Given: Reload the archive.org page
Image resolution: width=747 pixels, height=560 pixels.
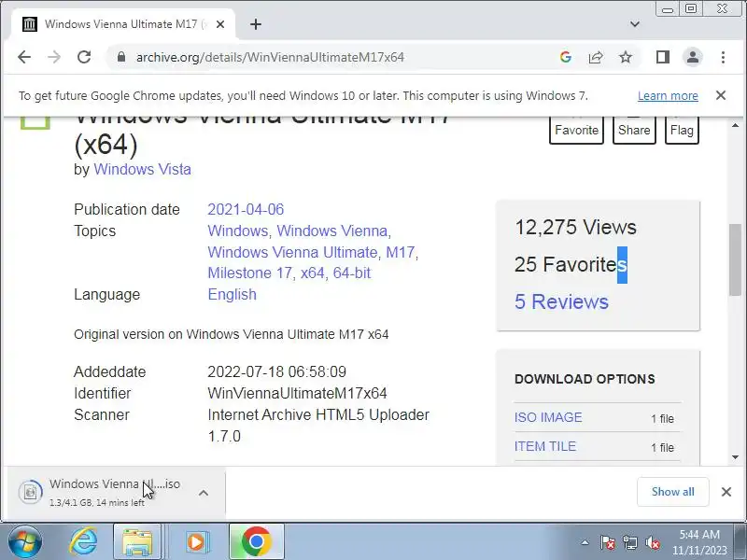Looking at the screenshot, I should click(x=84, y=57).
